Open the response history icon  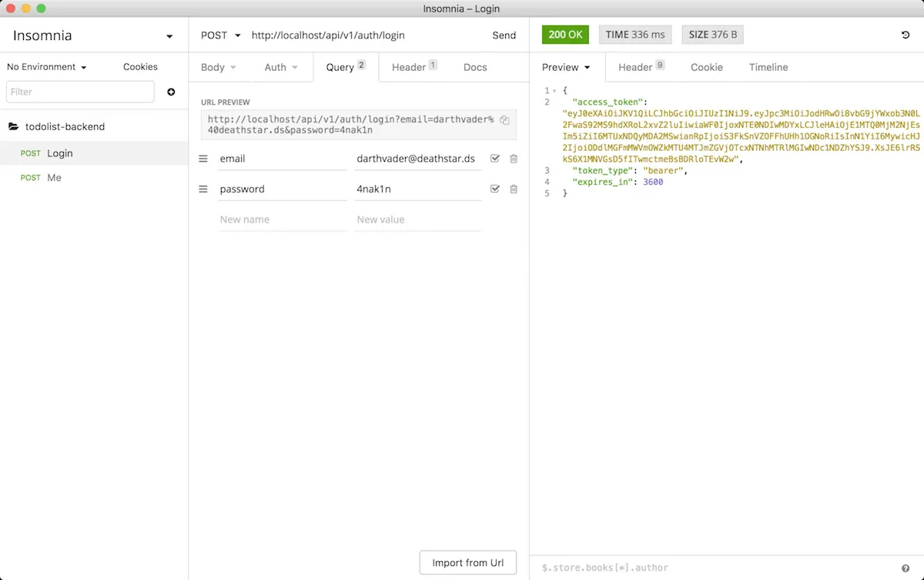tap(906, 35)
